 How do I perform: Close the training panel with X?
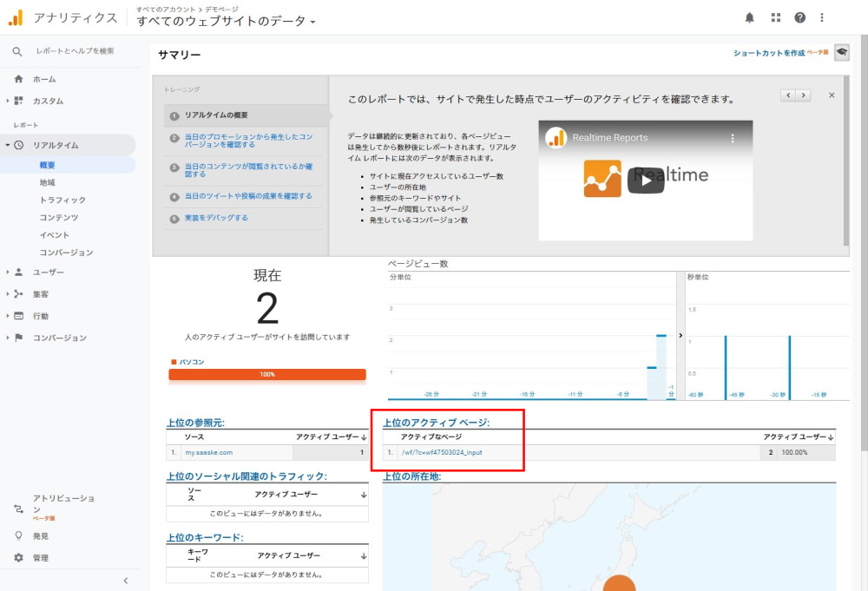point(832,95)
